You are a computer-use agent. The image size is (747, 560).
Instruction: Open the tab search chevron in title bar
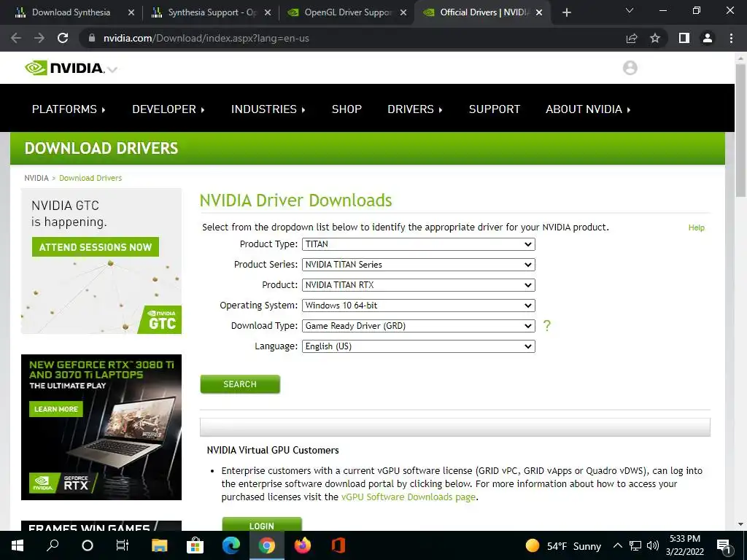point(630,10)
